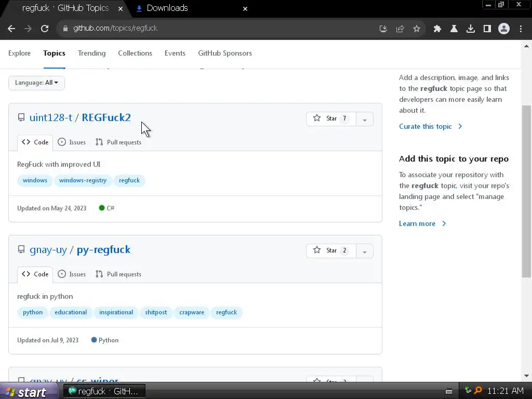Click the network tray icon
Screen dimensions: 532x399
tap(468, 390)
